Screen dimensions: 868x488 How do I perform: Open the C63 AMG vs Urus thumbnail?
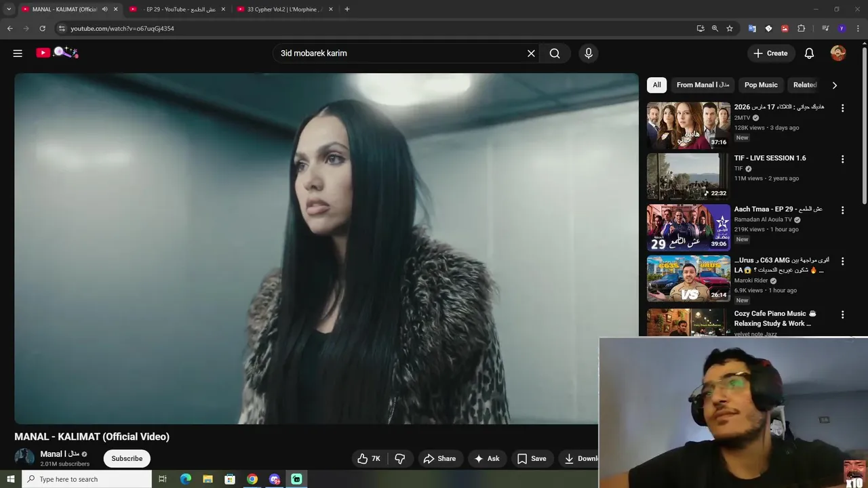[x=688, y=278]
